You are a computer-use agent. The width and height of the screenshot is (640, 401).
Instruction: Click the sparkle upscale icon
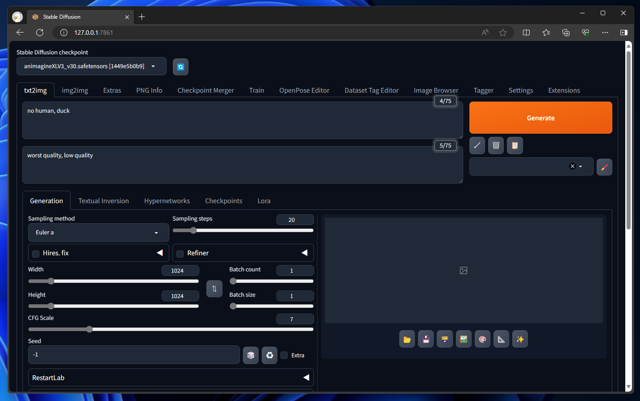[520, 339]
